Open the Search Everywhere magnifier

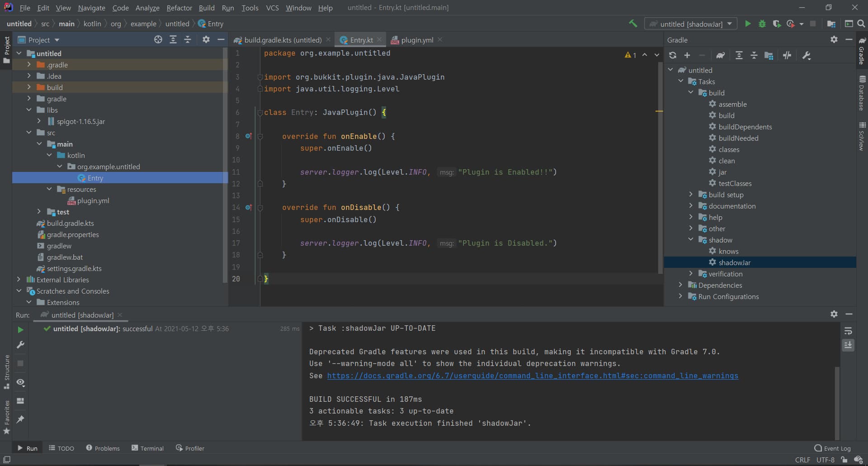861,24
